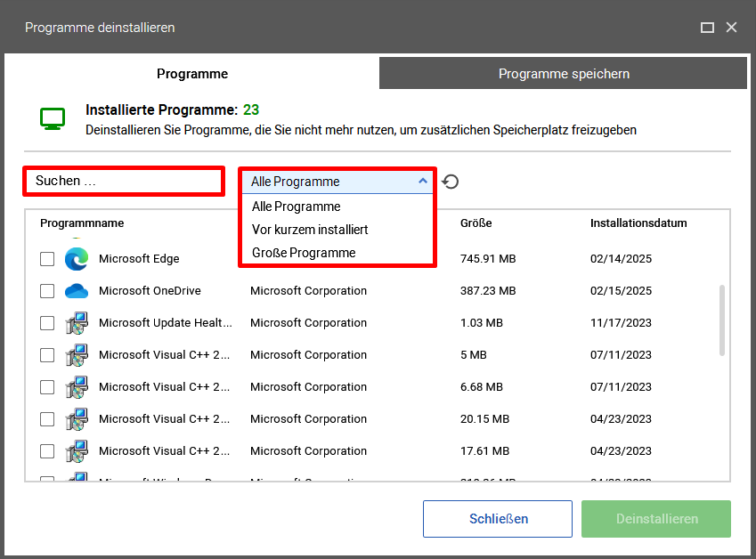
Task: Close the Programme deinstallieren dialog
Action: click(731, 28)
